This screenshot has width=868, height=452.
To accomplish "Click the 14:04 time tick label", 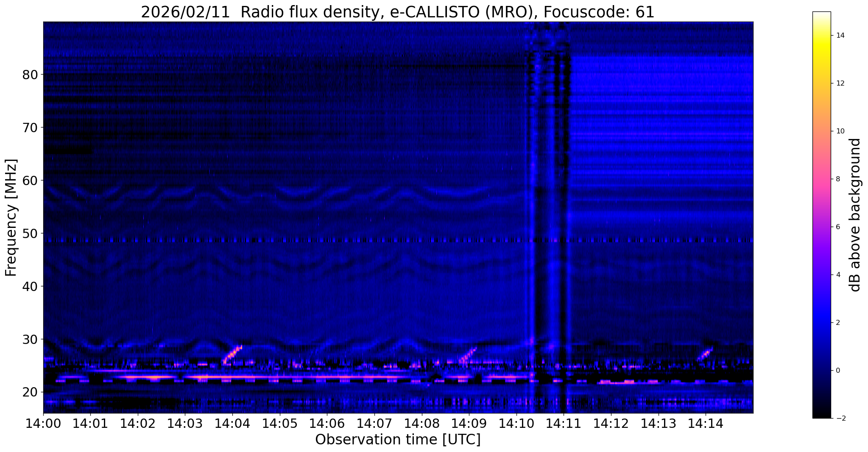I will click(x=232, y=423).
